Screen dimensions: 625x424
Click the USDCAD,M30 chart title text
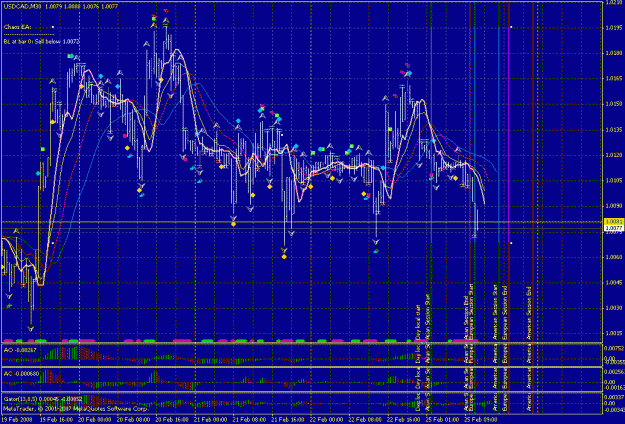click(22, 6)
